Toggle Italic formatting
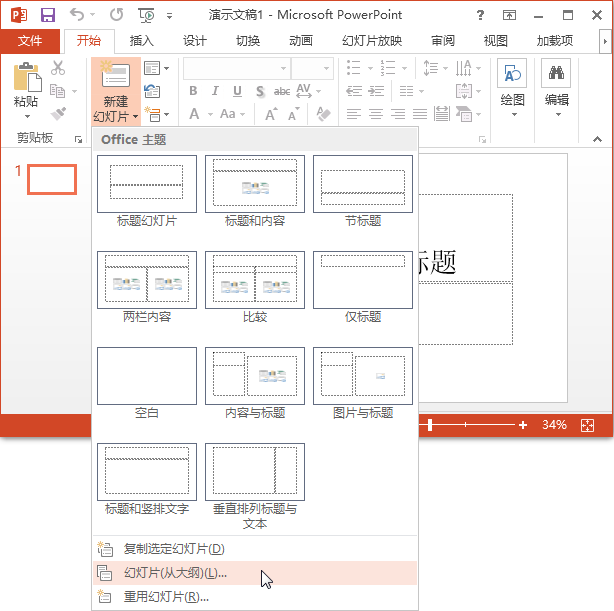This screenshot has height=611, width=614. pyautogui.click(x=215, y=91)
